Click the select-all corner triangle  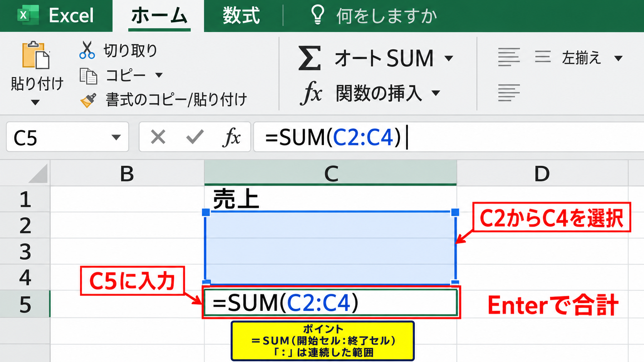[38, 173]
